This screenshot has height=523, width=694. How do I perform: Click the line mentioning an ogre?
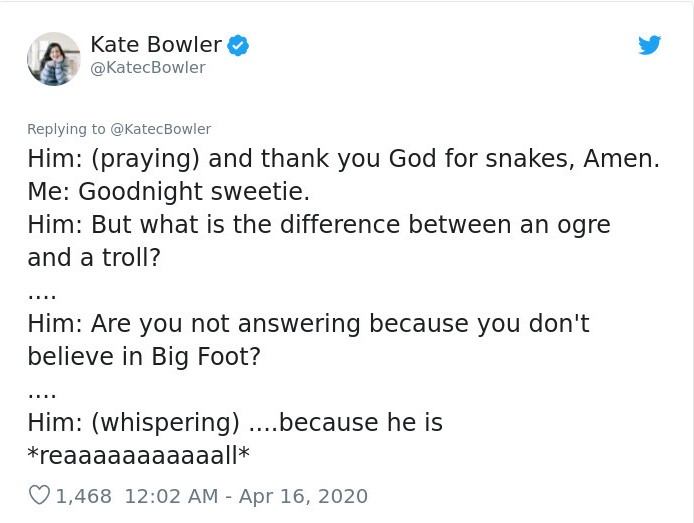coord(318,224)
